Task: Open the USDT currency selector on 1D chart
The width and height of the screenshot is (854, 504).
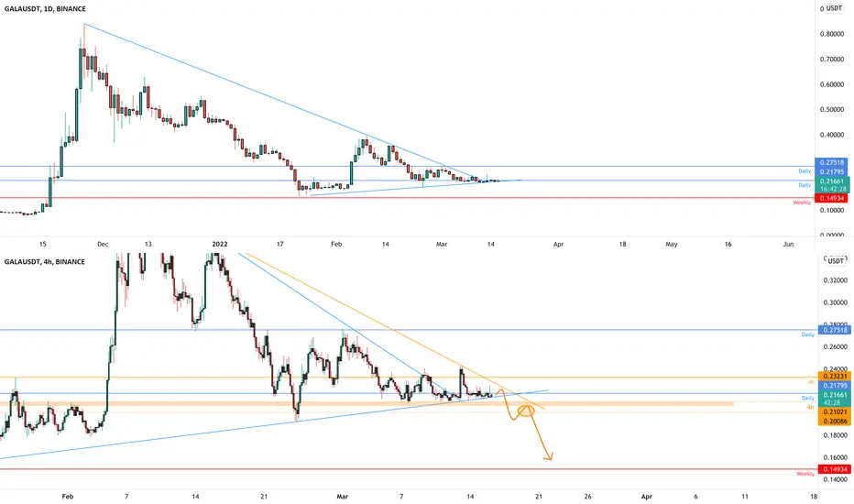Action: point(834,8)
